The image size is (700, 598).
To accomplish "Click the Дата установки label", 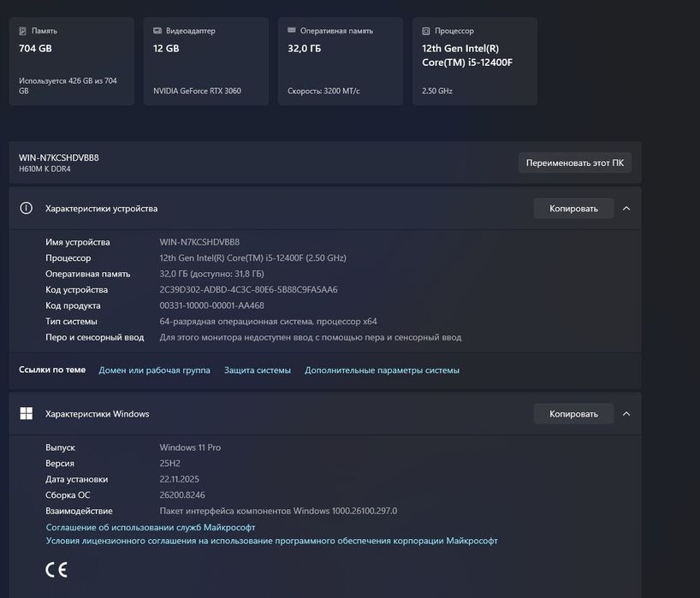I will click(76, 479).
